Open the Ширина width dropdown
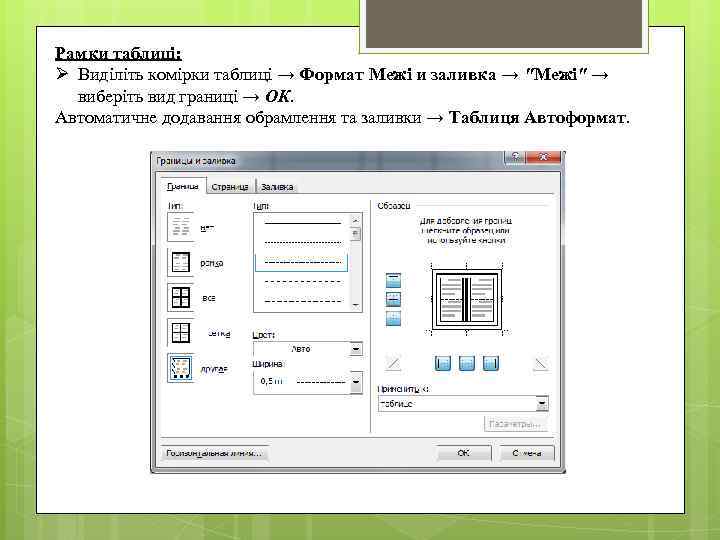Image resolution: width=720 pixels, height=540 pixels. coord(356,382)
